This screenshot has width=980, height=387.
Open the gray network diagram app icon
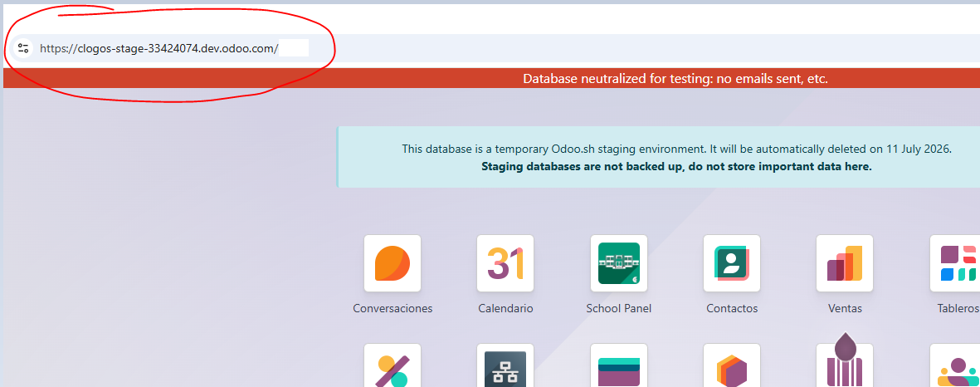coord(505,365)
